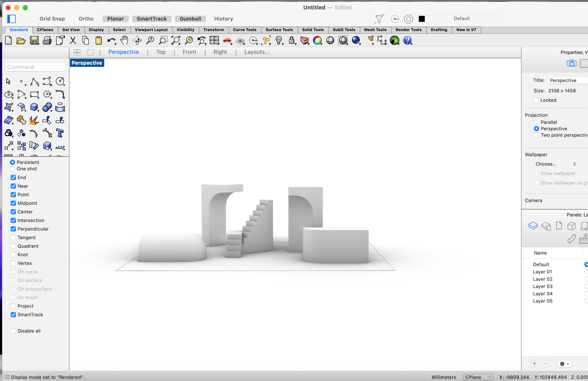Open the Layers panel icon
Viewport: 588px width, 381px height.
(533, 226)
